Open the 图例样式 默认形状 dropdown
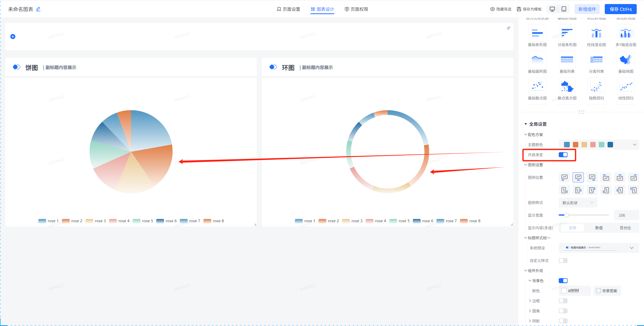Viewport: 644px width, 326px height. [x=578, y=203]
